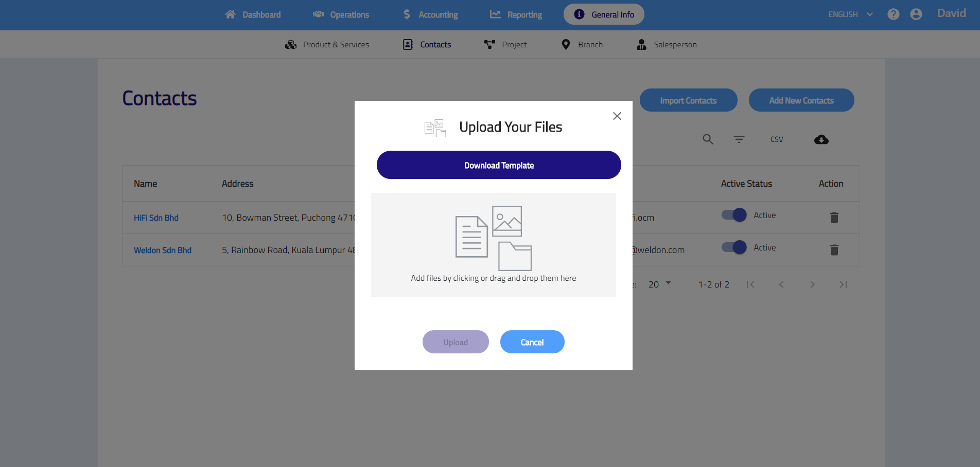Image resolution: width=980 pixels, height=467 pixels.
Task: Click trash icon for Weldon Sdn Bhd
Action: [834, 250]
